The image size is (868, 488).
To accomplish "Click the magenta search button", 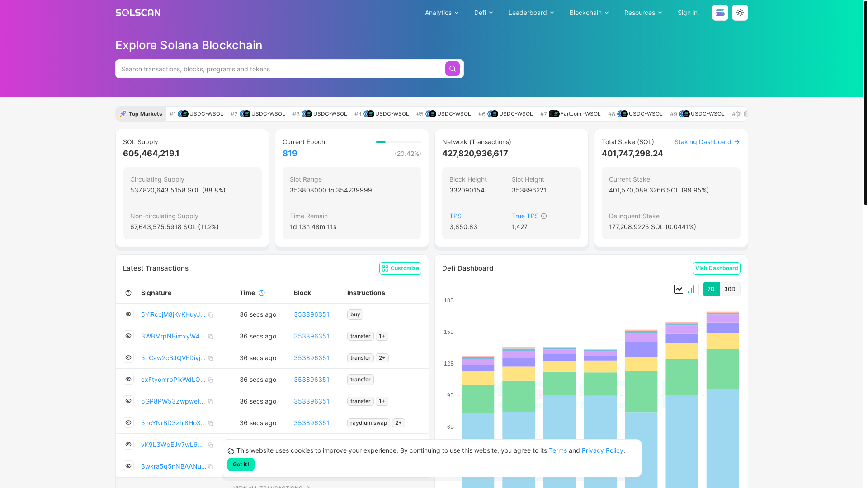I will (453, 69).
